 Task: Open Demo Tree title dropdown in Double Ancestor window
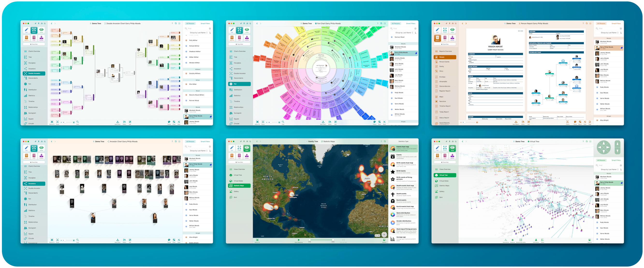coord(96,23)
